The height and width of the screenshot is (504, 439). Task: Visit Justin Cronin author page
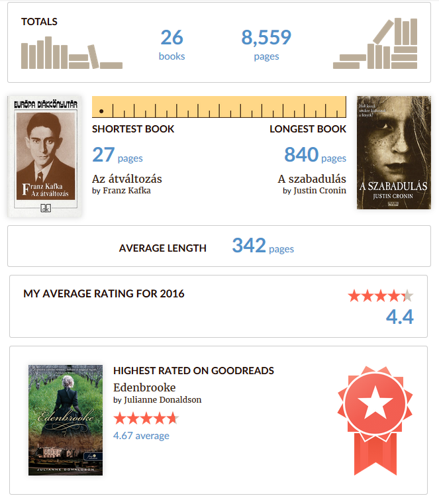(x=320, y=191)
